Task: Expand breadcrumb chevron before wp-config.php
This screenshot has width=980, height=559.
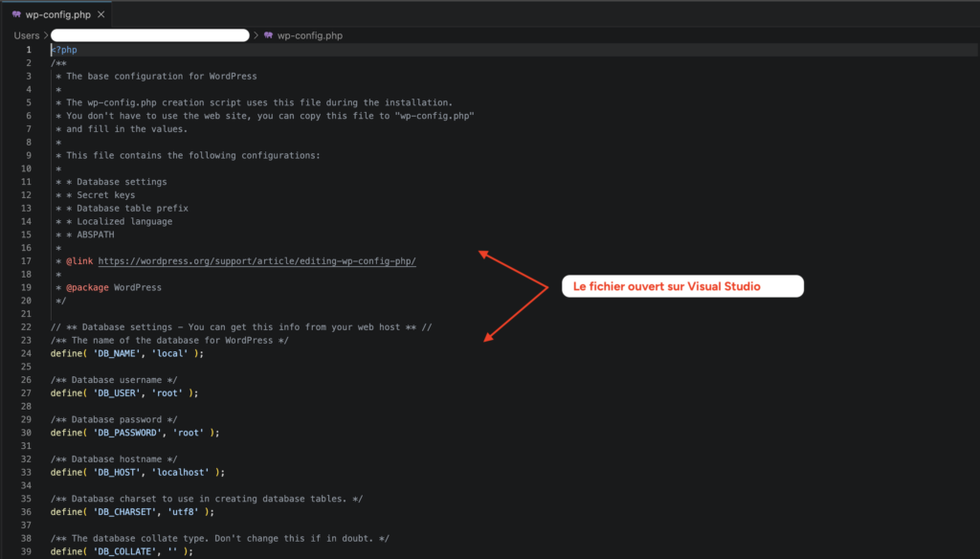Action: click(256, 35)
